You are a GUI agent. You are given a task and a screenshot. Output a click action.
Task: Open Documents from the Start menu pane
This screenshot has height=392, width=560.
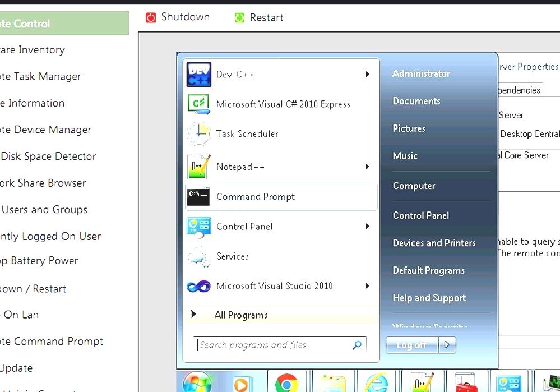click(416, 101)
